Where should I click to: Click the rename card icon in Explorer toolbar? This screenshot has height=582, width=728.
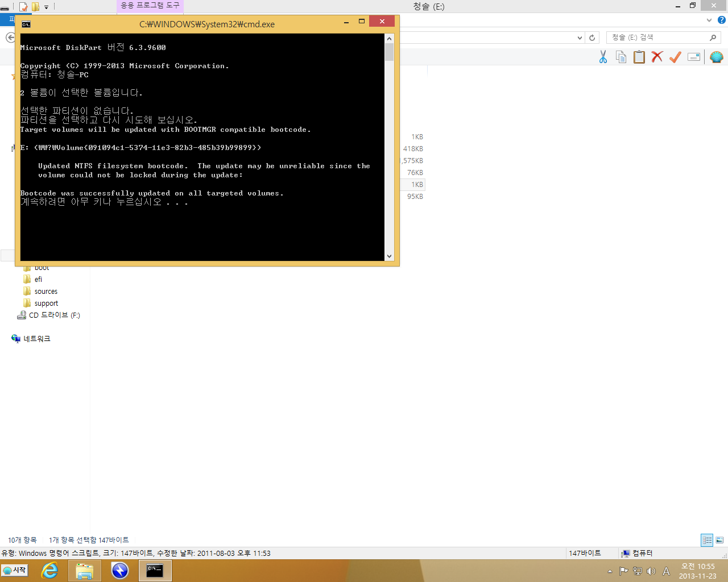(x=694, y=57)
